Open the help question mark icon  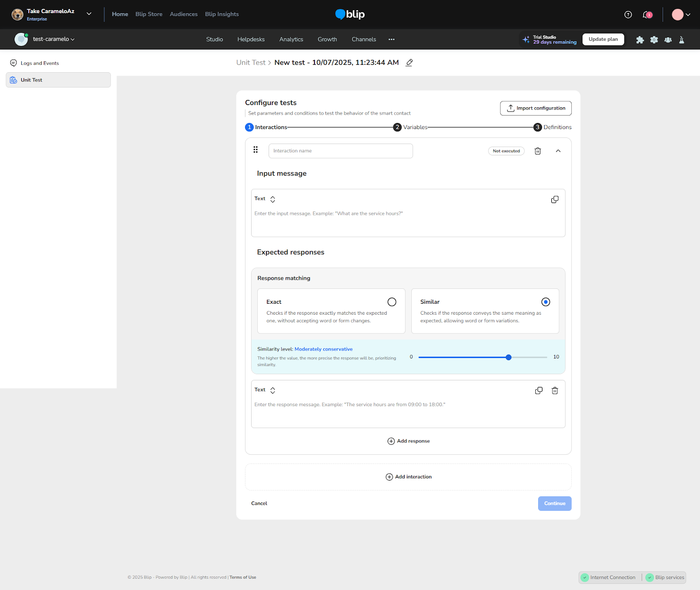(x=628, y=15)
